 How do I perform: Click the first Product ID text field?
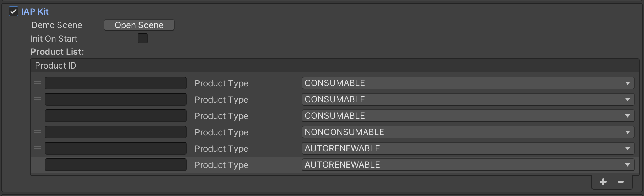tap(115, 83)
